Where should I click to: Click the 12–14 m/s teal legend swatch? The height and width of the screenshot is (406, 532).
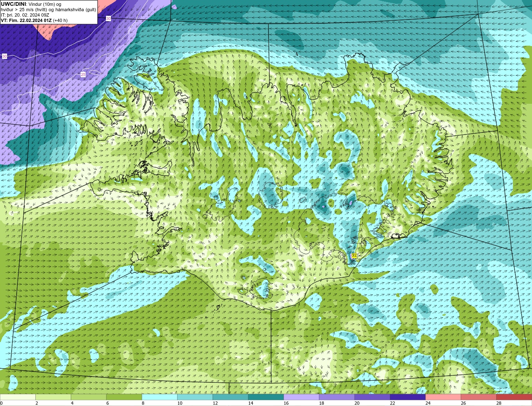pyautogui.click(x=230, y=397)
